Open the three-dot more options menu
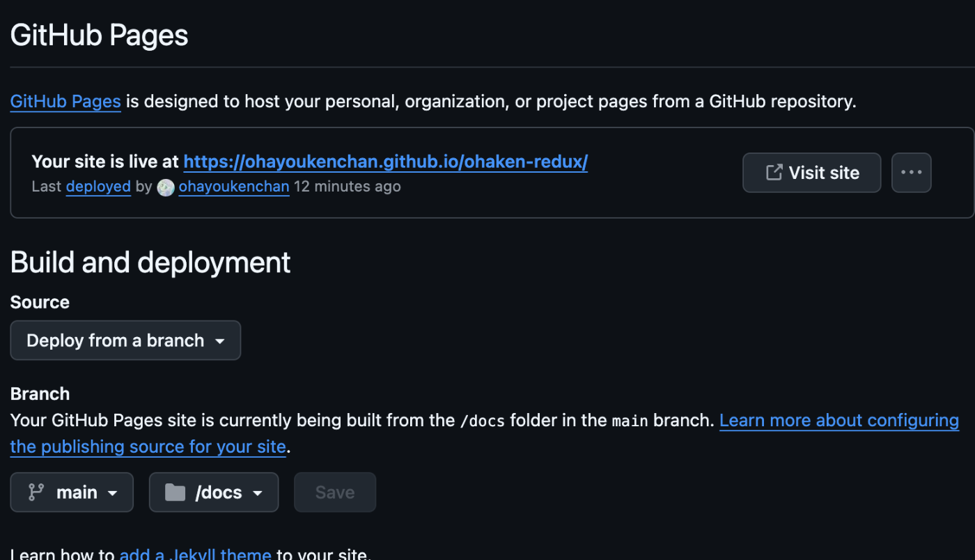This screenshot has height=560, width=975. (x=911, y=173)
